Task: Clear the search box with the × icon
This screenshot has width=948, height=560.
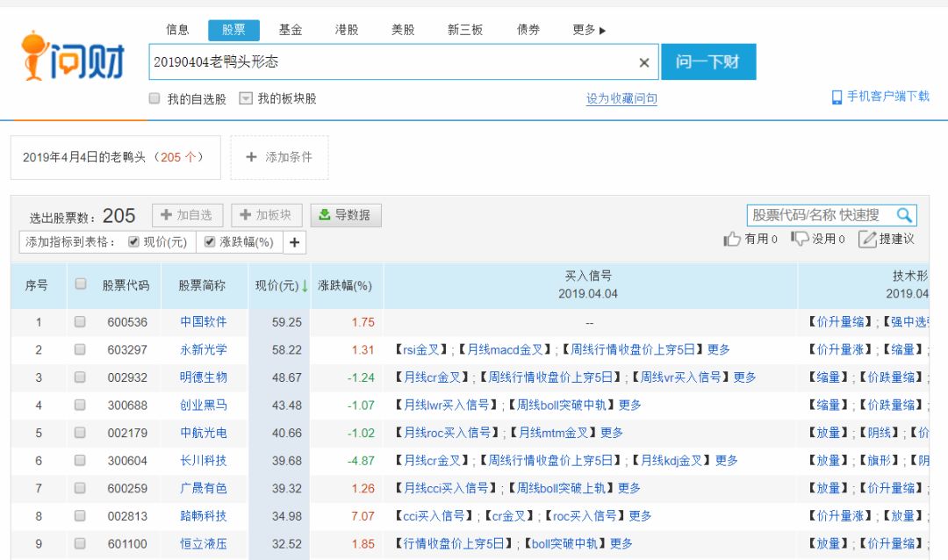Action: [643, 61]
